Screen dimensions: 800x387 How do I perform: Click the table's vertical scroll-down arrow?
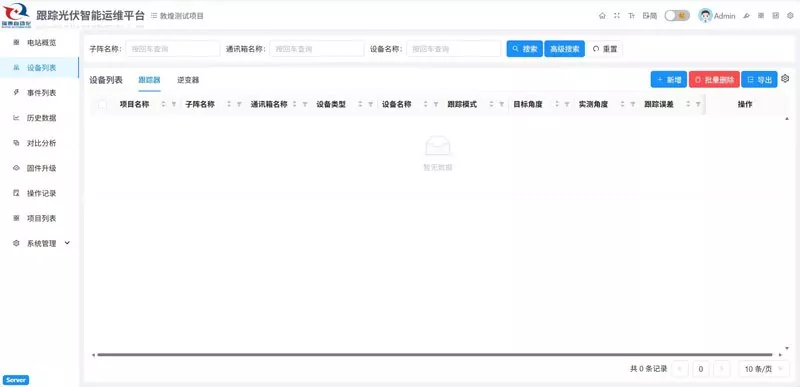point(786,349)
